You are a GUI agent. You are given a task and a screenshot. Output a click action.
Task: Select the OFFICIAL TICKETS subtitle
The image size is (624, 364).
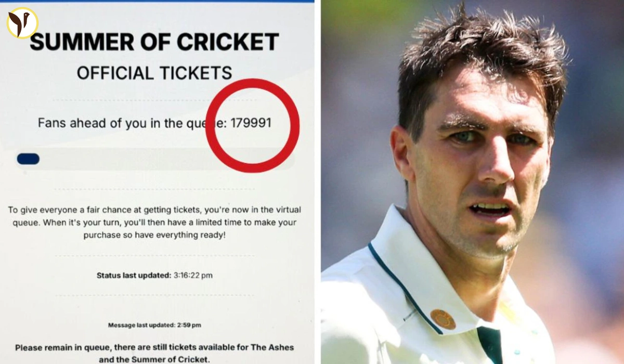click(154, 73)
